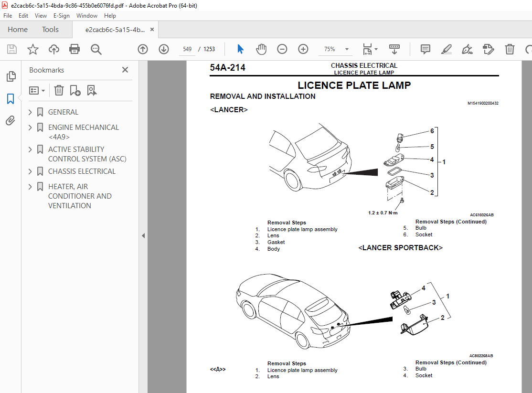The height and width of the screenshot is (393, 532).
Task: Go to previous page arrow
Action: click(x=143, y=49)
